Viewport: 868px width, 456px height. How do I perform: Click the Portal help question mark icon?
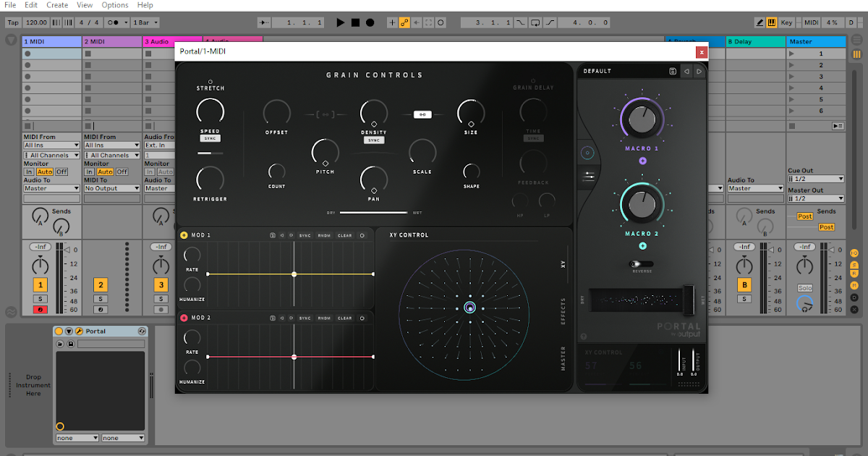[x=584, y=337]
